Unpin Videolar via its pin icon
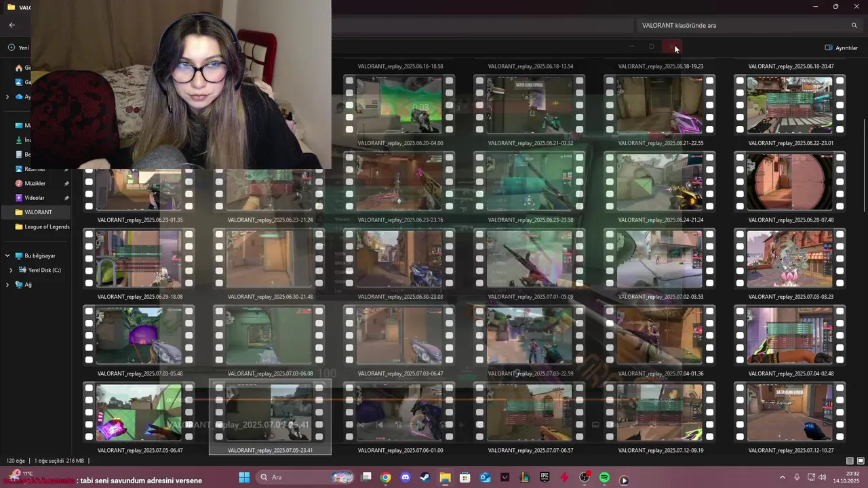The image size is (868, 488). [66, 198]
